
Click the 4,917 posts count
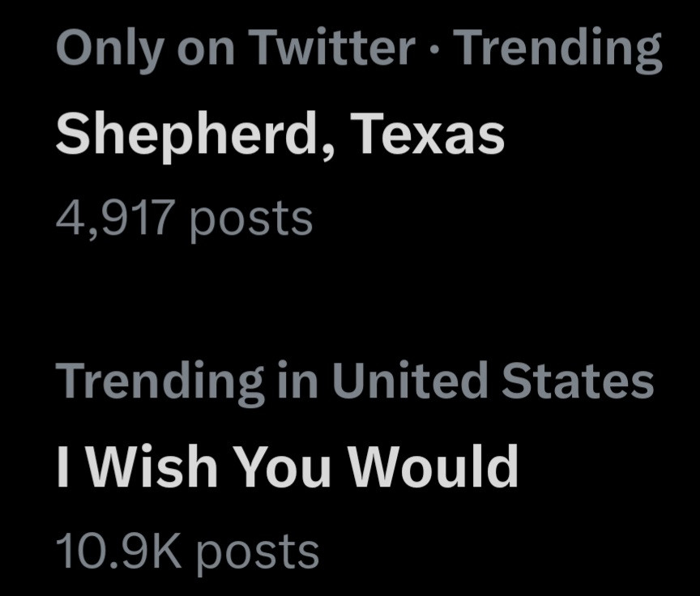pos(184,217)
